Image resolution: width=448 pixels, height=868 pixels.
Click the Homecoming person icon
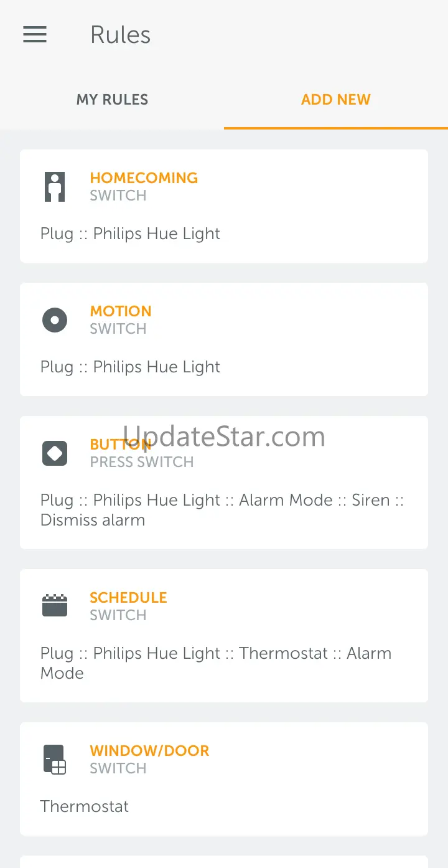pyautogui.click(x=55, y=187)
